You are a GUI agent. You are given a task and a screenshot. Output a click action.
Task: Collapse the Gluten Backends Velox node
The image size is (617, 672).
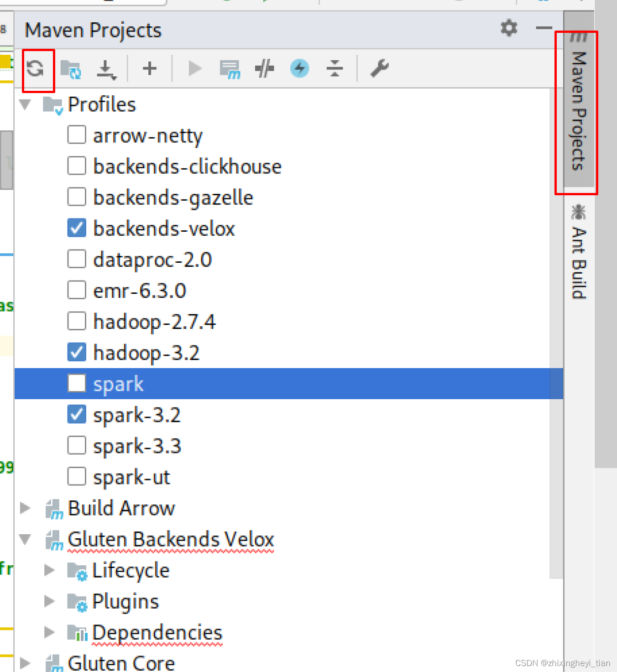coord(26,540)
